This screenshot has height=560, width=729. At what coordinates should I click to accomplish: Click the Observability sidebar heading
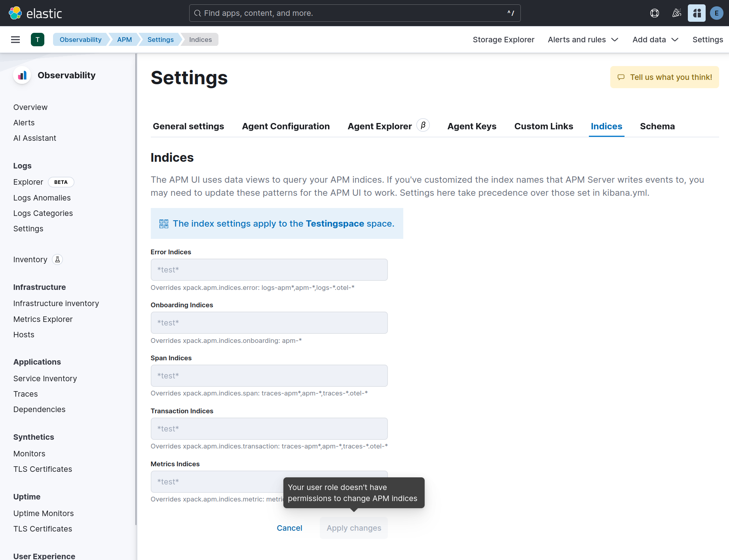[66, 75]
